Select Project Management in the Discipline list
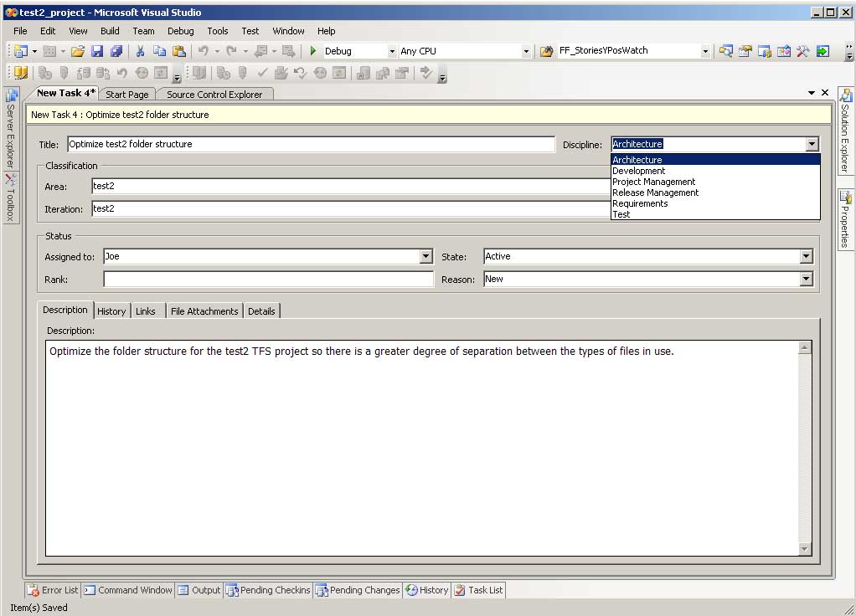 coord(715,182)
